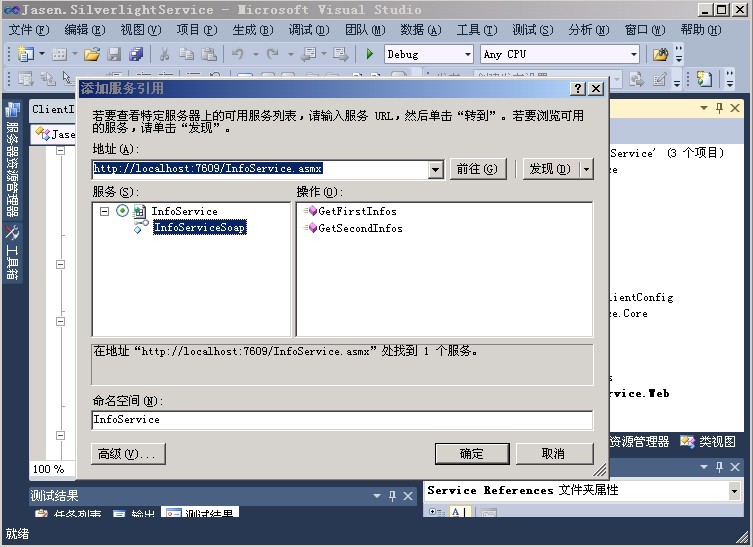
Task: Click the Open File folder icon
Action: pyautogui.click(x=92, y=54)
